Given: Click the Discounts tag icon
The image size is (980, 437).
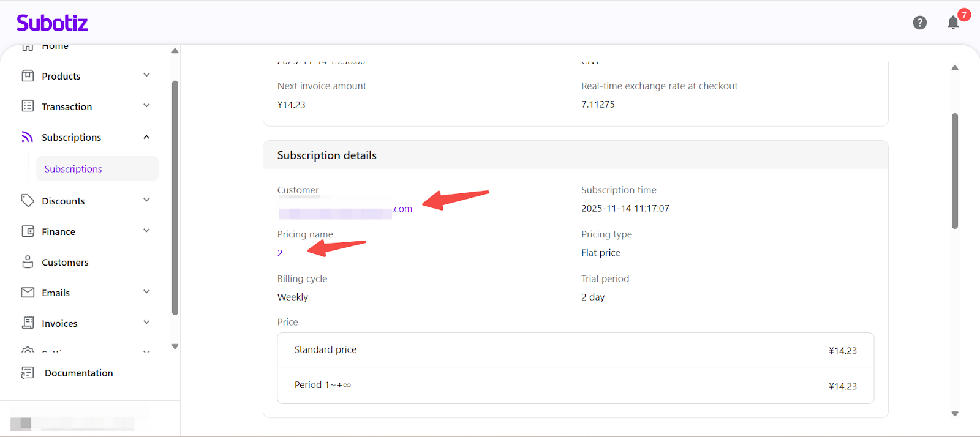Looking at the screenshot, I should [28, 201].
